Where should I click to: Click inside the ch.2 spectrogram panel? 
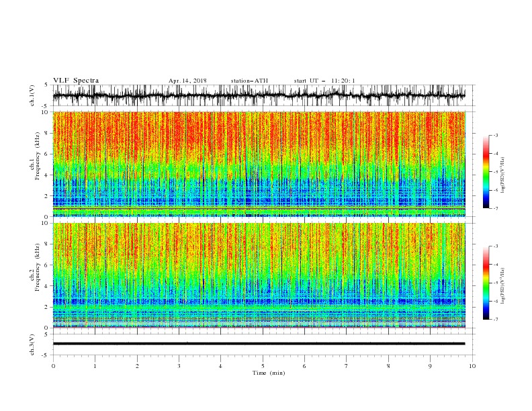point(259,275)
